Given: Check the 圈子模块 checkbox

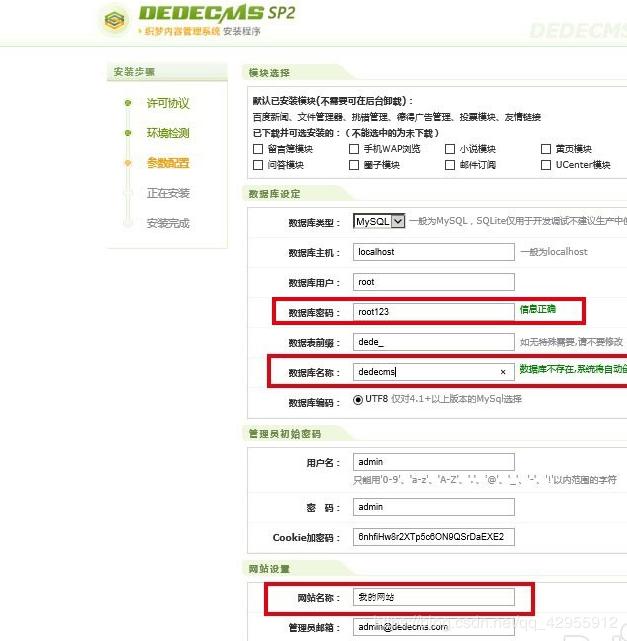Looking at the screenshot, I should (354, 165).
